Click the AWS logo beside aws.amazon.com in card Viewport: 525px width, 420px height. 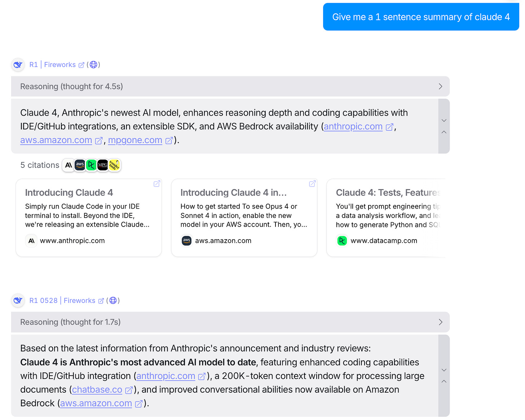[x=187, y=241]
